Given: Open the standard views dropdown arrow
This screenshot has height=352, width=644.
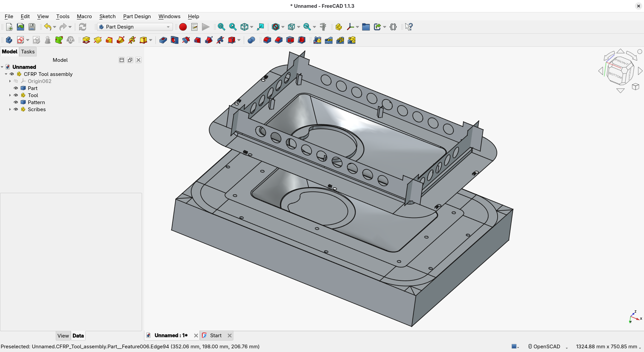Looking at the screenshot, I should coord(251,27).
